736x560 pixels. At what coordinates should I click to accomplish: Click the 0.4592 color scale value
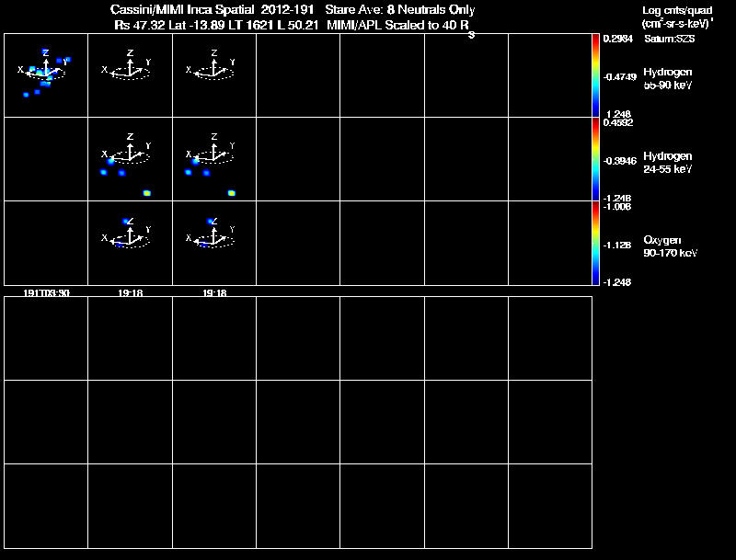(618, 122)
